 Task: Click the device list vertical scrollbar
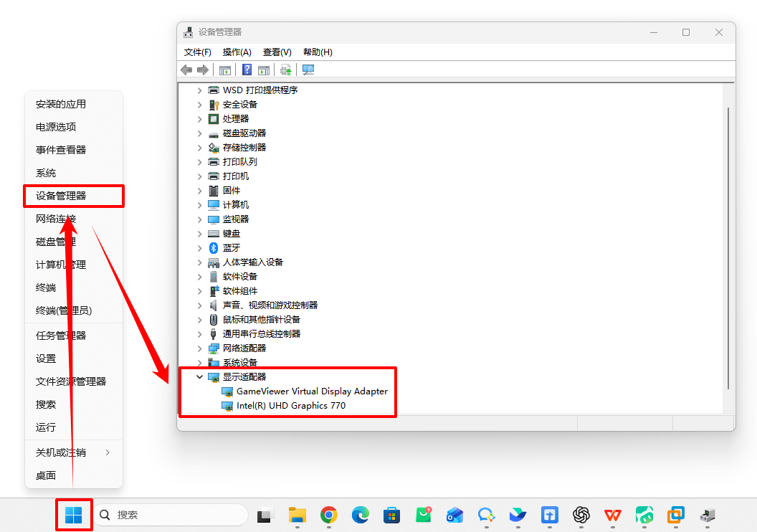click(728, 249)
